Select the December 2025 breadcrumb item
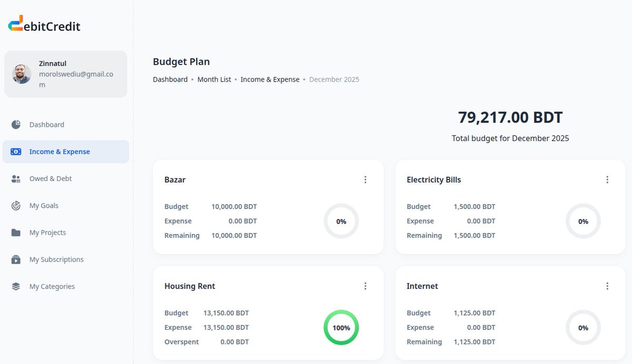The height and width of the screenshot is (364, 632). click(334, 79)
